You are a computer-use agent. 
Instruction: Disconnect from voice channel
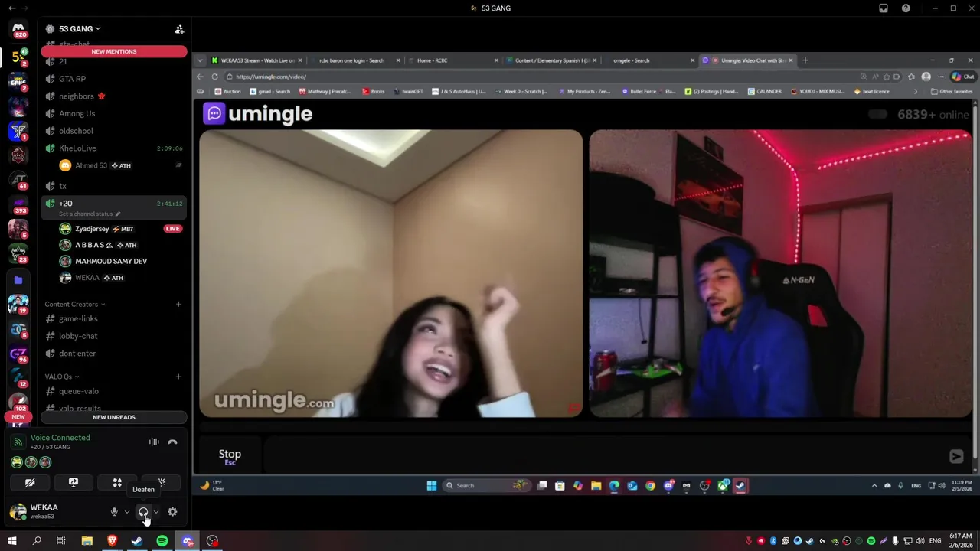coord(173,442)
